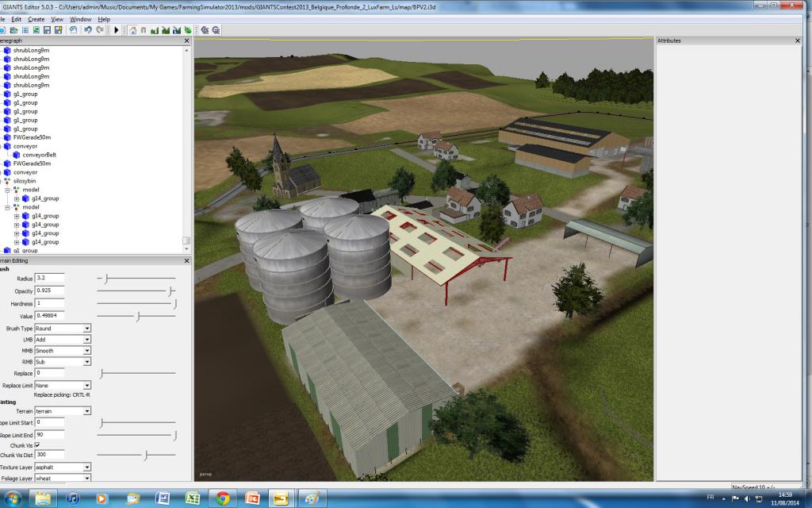Open the Edit menu

point(17,19)
